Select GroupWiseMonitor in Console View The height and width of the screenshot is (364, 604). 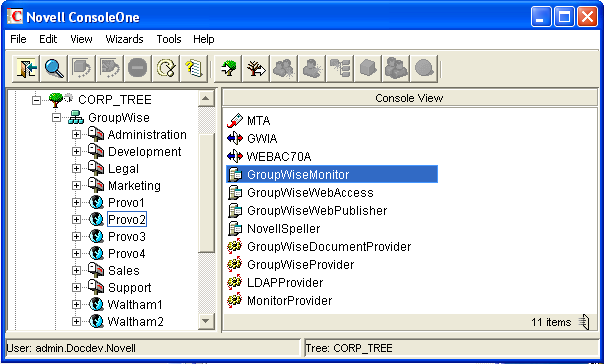pos(332,174)
